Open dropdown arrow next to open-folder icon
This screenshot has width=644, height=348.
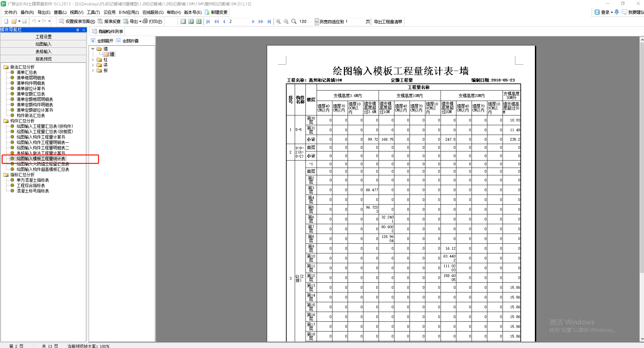[x=19, y=22]
